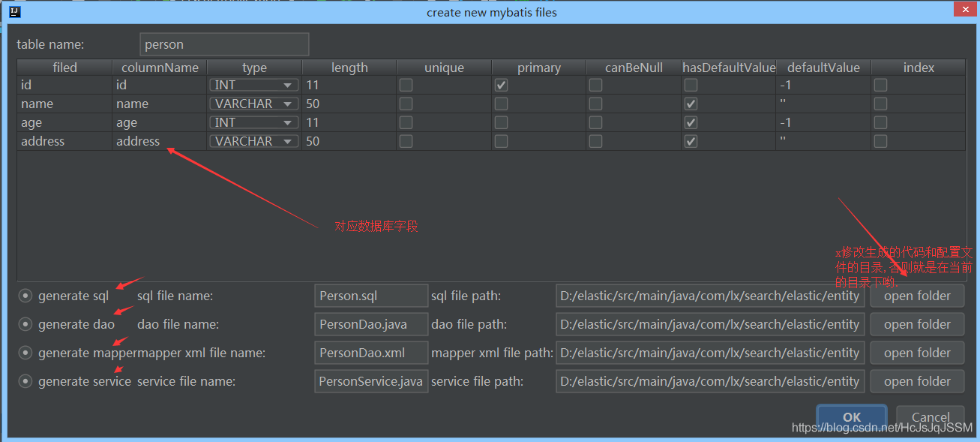Image resolution: width=980 pixels, height=442 pixels.
Task: Check hasDefaultValue for the name row
Action: click(x=691, y=103)
